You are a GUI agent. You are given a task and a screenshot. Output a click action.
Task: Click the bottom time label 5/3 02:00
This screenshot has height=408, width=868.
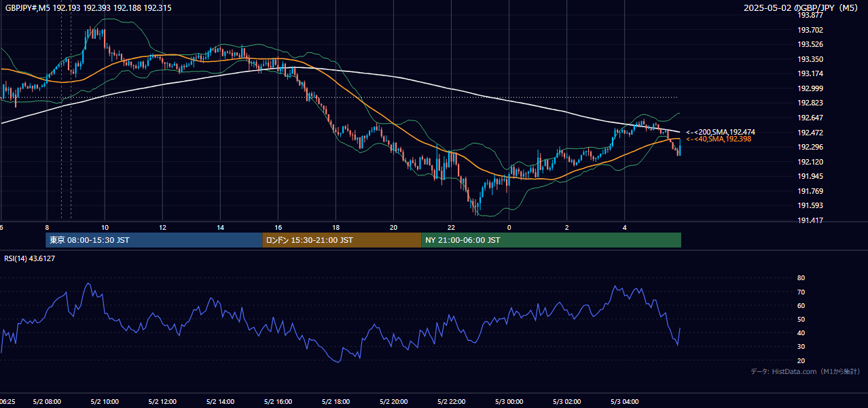(567, 402)
